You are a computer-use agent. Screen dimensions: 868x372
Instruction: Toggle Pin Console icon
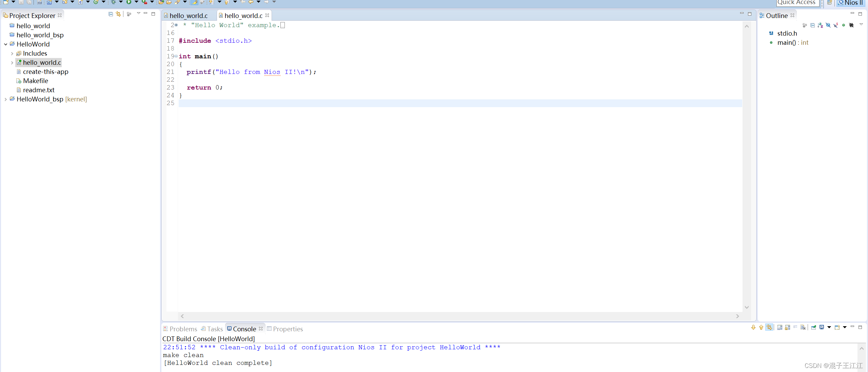tap(814, 327)
